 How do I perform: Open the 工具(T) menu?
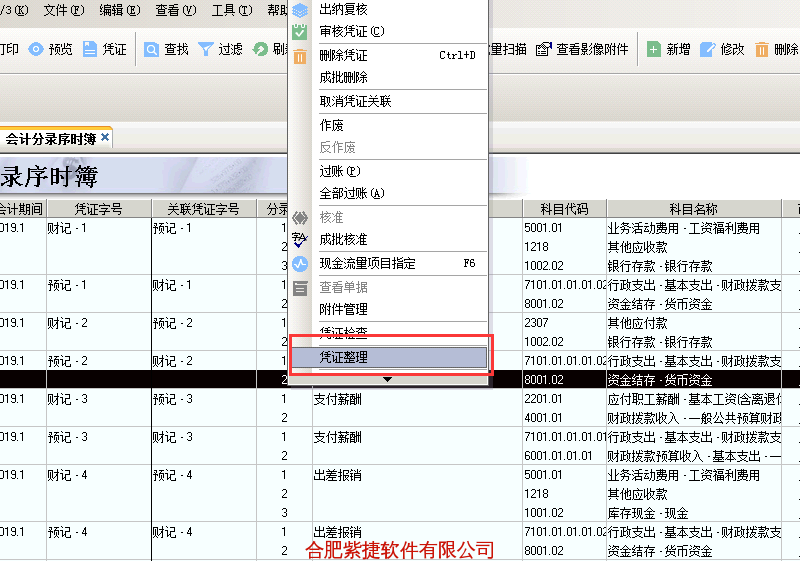(x=231, y=10)
